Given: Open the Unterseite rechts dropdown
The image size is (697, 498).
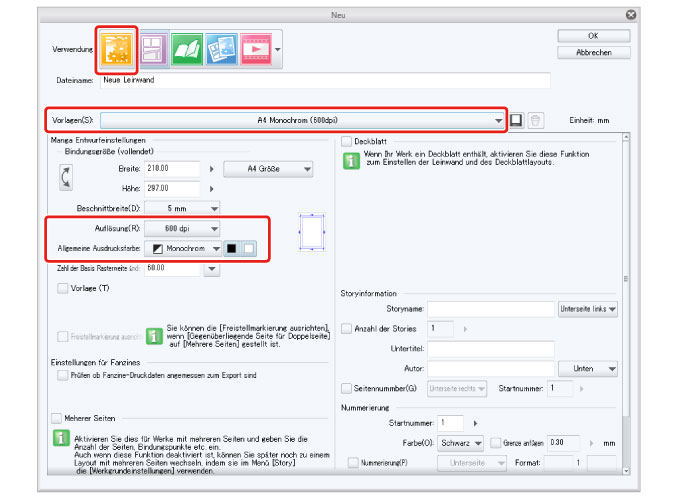Looking at the screenshot, I should 457,389.
